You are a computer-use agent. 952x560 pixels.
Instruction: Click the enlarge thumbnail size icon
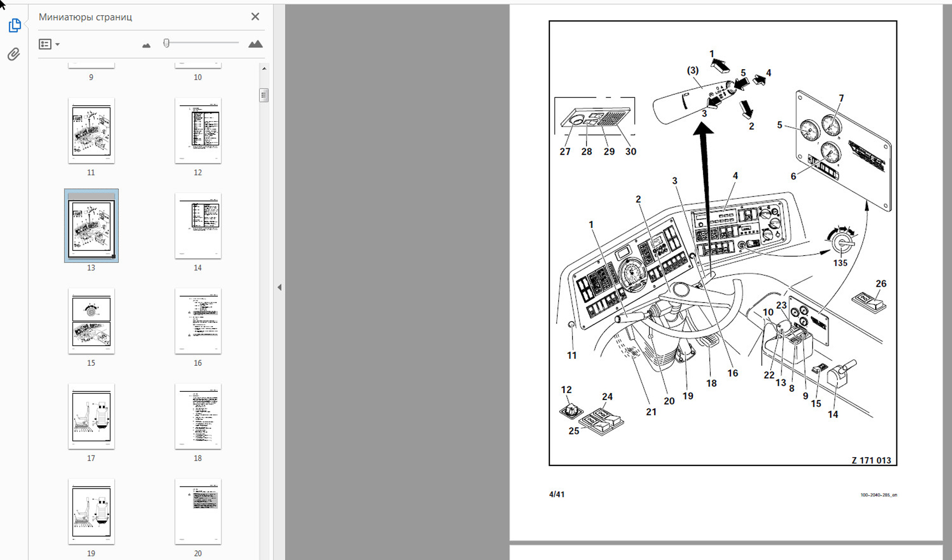(x=255, y=44)
